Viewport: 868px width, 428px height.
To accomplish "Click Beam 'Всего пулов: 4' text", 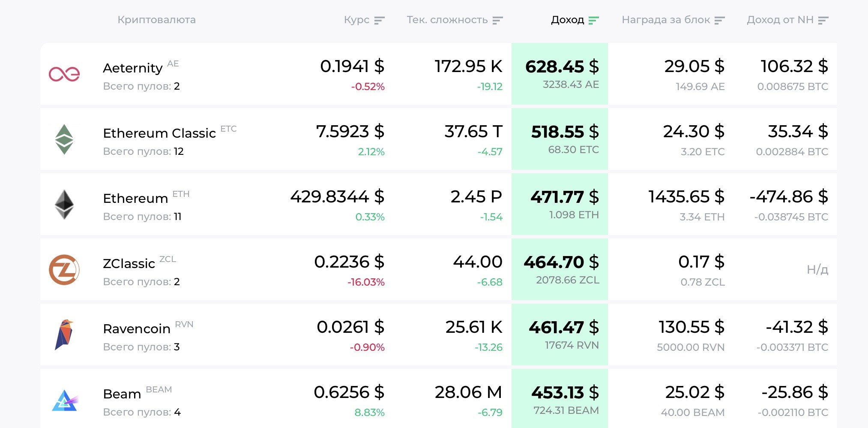I will (142, 412).
